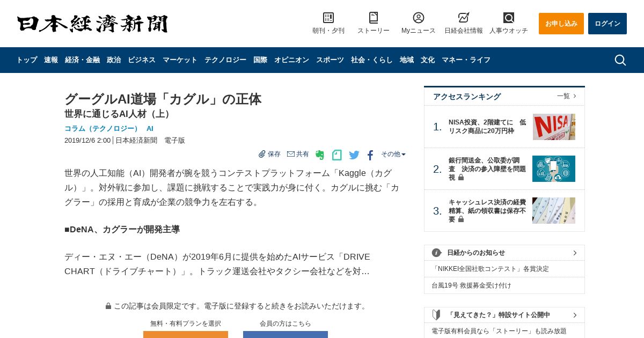Open the マーケット section

(x=180, y=60)
